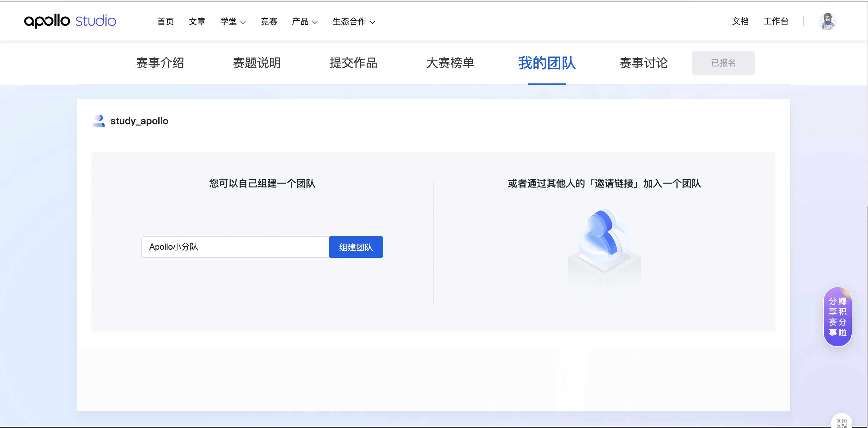Screen dimensions: 868x428
Task: Open the purple share event points badge
Action: [x=837, y=316]
